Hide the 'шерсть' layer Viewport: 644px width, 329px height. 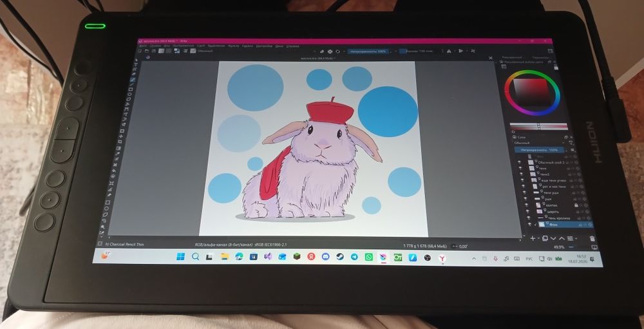(527, 211)
